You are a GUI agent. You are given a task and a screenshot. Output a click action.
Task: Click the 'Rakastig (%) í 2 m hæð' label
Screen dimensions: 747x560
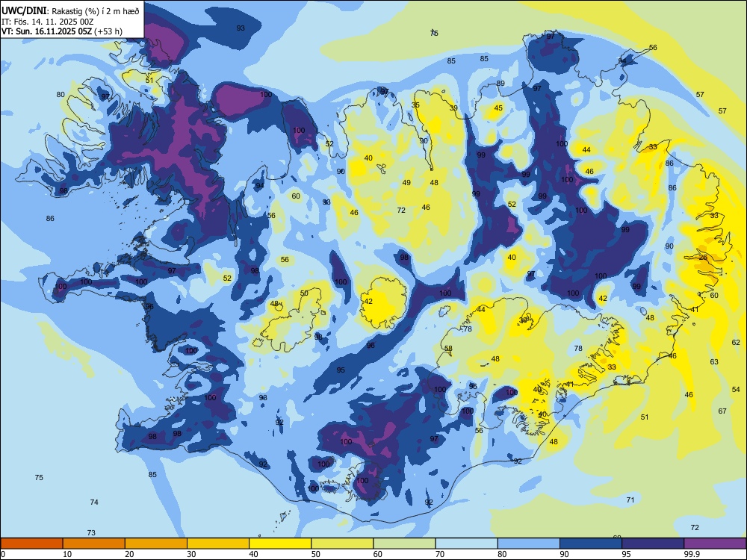(96, 11)
